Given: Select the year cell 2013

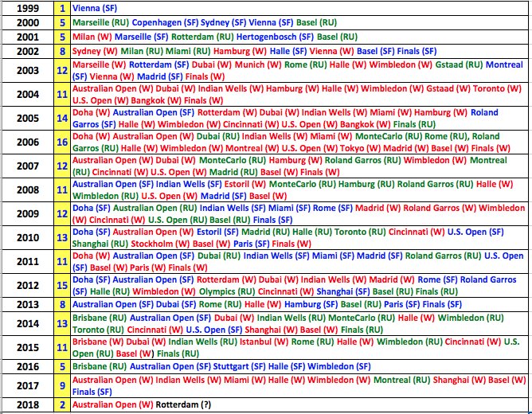Looking at the screenshot, I should 28,304.
